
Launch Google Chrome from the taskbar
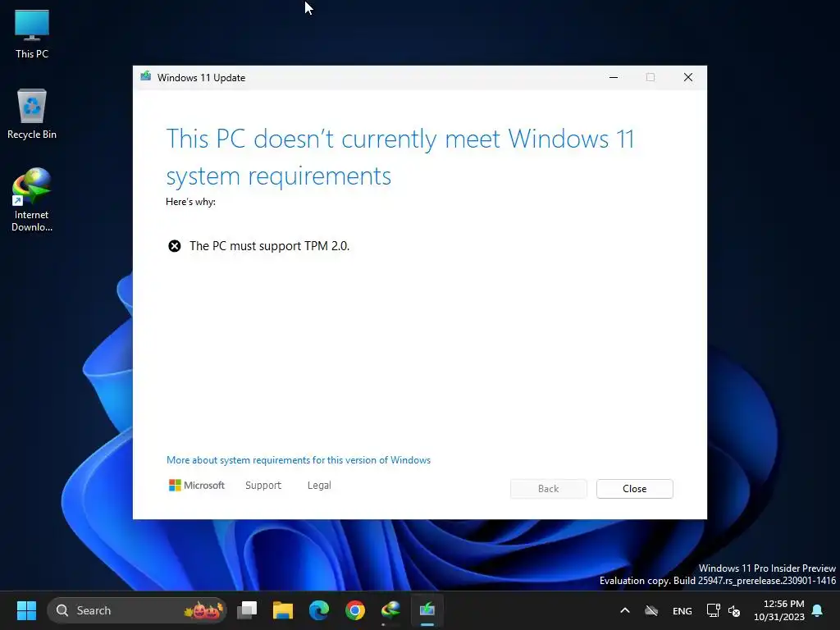(354, 610)
